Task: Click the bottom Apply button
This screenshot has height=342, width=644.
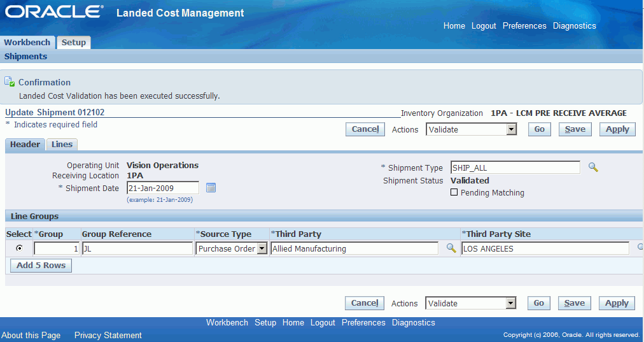Action: pyautogui.click(x=617, y=303)
